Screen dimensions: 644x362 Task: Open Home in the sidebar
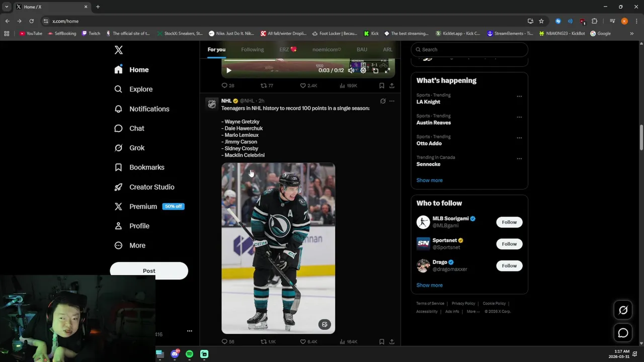(x=131, y=70)
